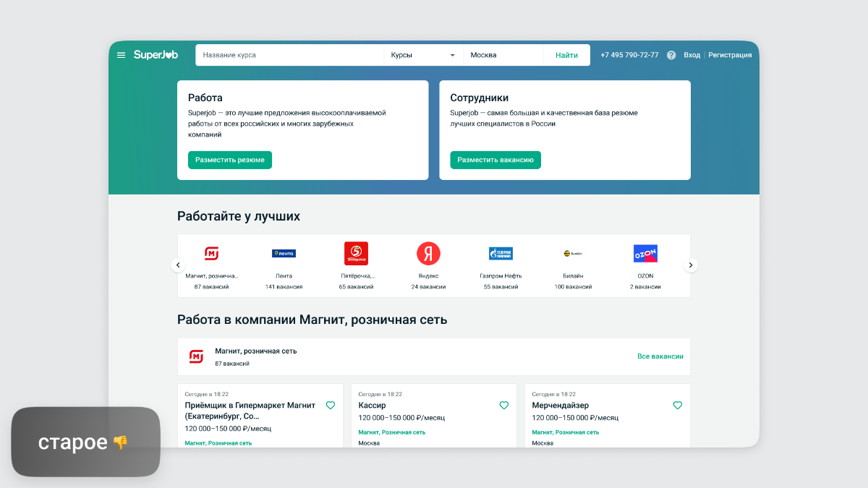This screenshot has height=488, width=868.
Task: Go back in the carousel with the left arrow
Action: coord(178,265)
